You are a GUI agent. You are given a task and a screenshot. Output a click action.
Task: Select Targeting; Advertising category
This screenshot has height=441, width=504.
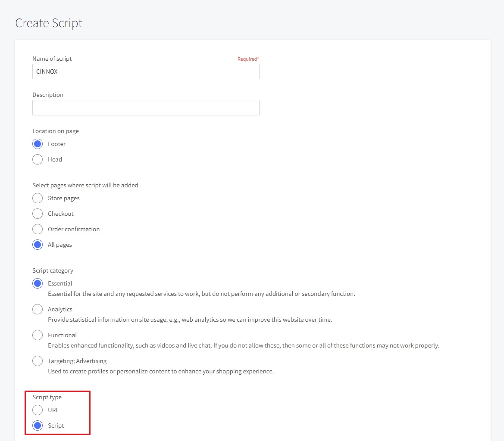pos(38,361)
